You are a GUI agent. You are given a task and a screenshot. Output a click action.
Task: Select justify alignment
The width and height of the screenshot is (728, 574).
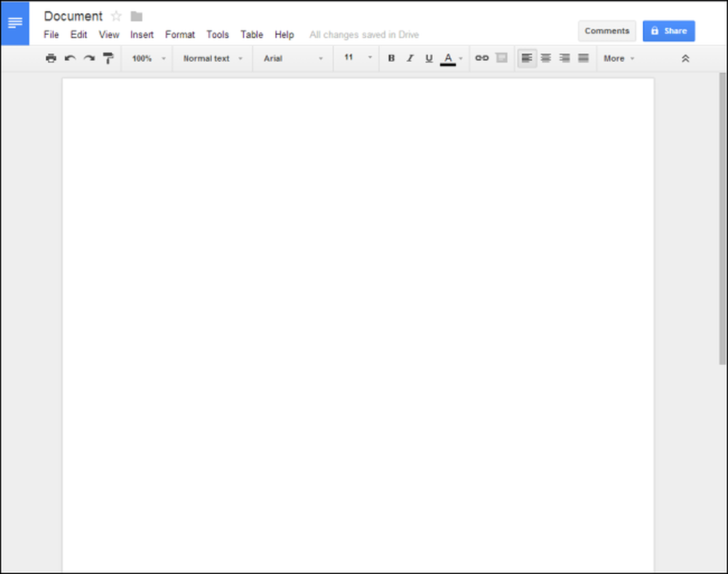584,58
